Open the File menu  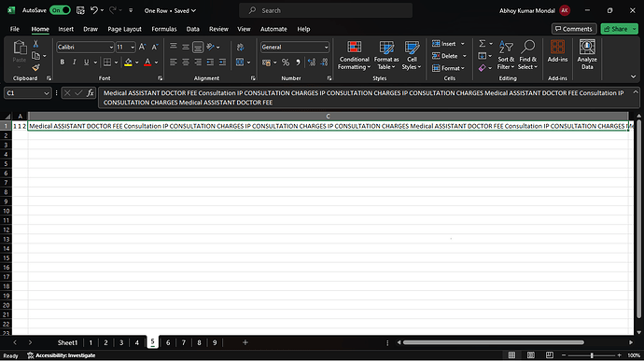point(15,29)
